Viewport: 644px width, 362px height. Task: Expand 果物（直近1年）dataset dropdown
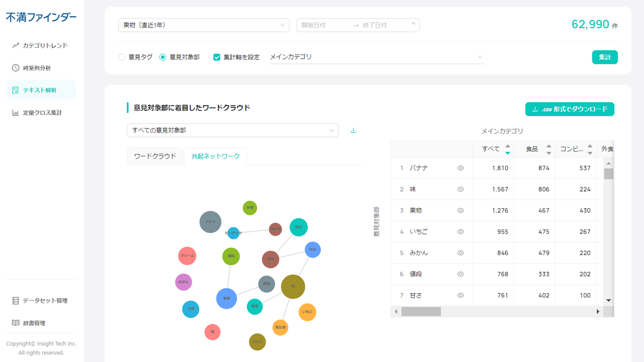click(204, 25)
